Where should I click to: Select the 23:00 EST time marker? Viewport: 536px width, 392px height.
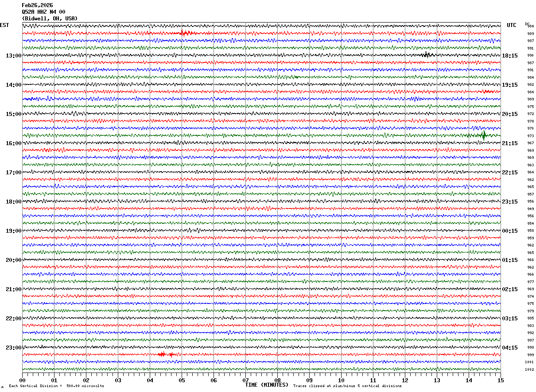13,348
